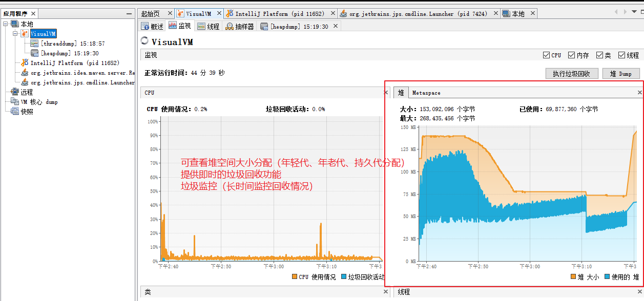
Task: Switch to the 起始页 start page tab
Action: click(x=150, y=14)
